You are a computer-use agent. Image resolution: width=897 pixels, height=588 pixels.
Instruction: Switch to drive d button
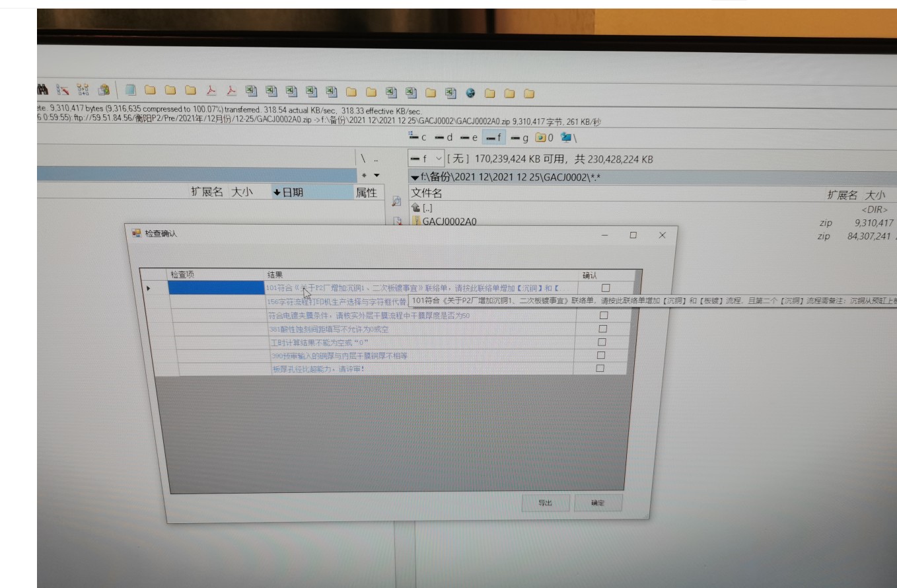[x=443, y=137]
